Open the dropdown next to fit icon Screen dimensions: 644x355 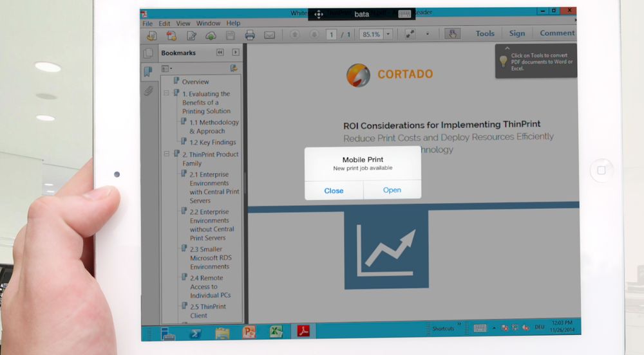point(428,34)
